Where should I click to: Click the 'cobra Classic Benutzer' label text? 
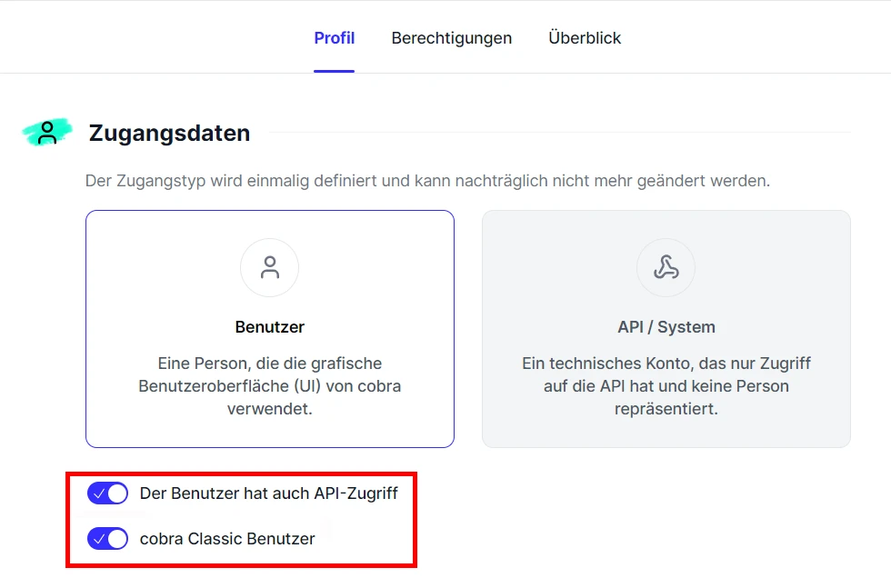coord(226,538)
